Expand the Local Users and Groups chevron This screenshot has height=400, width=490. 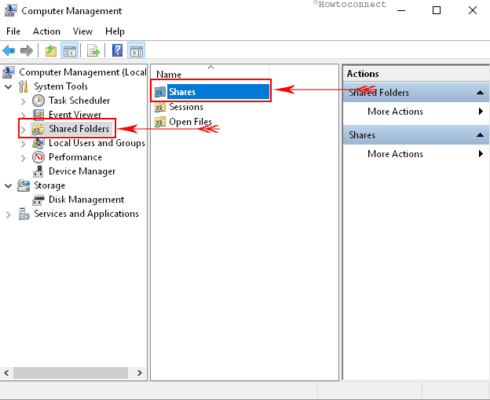23,144
